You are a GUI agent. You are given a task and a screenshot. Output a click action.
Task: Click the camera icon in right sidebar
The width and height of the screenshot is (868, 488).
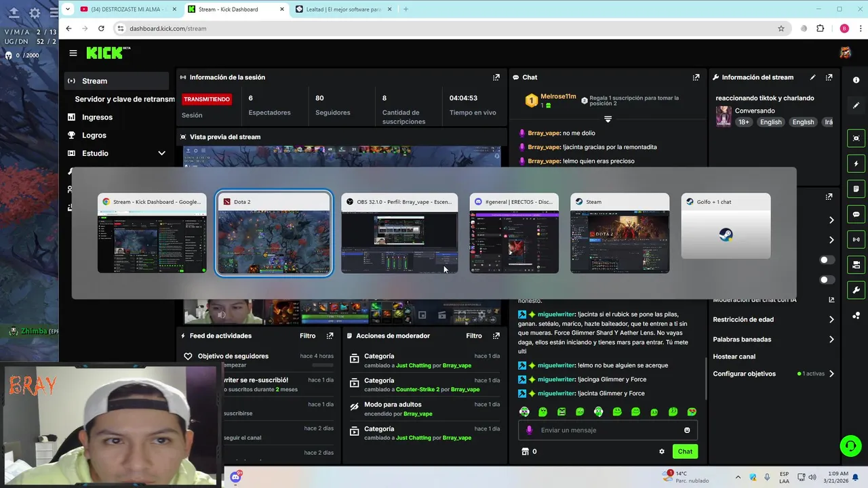pos(856,264)
